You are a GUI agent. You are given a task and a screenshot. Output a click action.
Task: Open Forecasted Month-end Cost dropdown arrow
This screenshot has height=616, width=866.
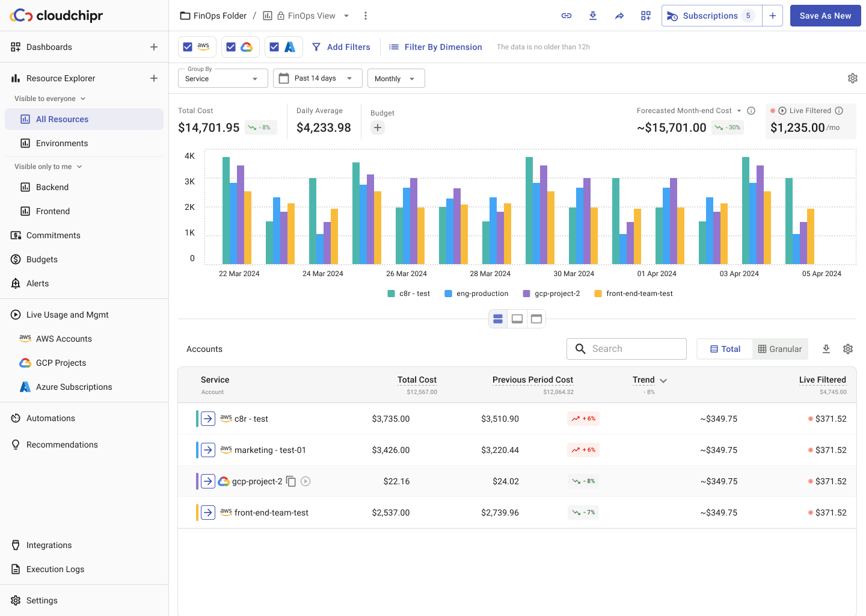739,111
